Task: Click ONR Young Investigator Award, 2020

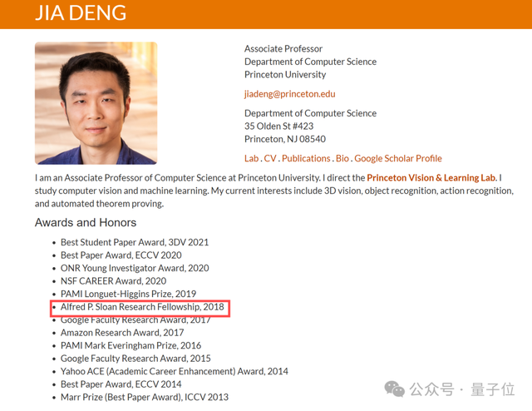Action: (x=135, y=269)
